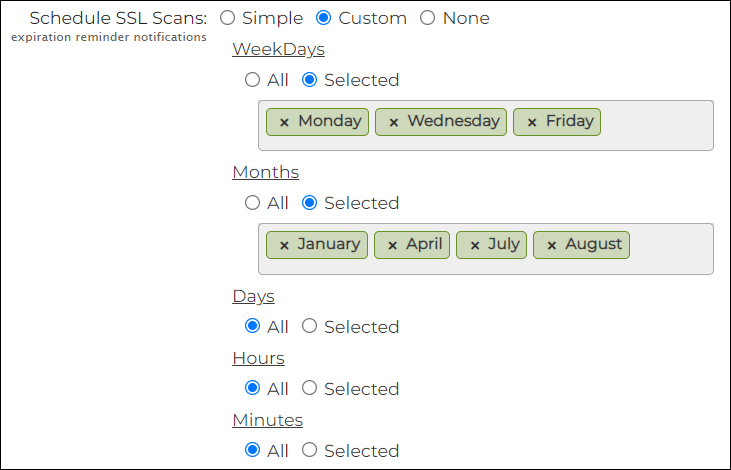The height and width of the screenshot is (470, 731).
Task: Select the Simple schedule radio button
Action: [x=227, y=18]
